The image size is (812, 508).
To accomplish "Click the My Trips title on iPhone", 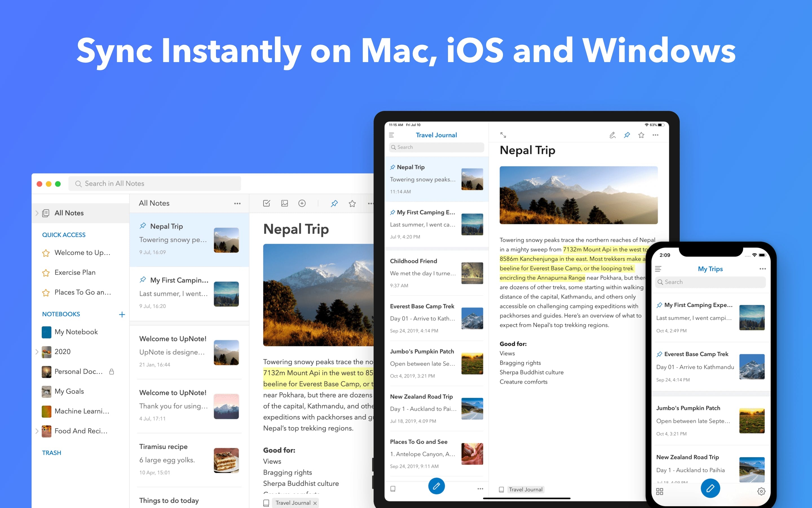I will pyautogui.click(x=710, y=269).
